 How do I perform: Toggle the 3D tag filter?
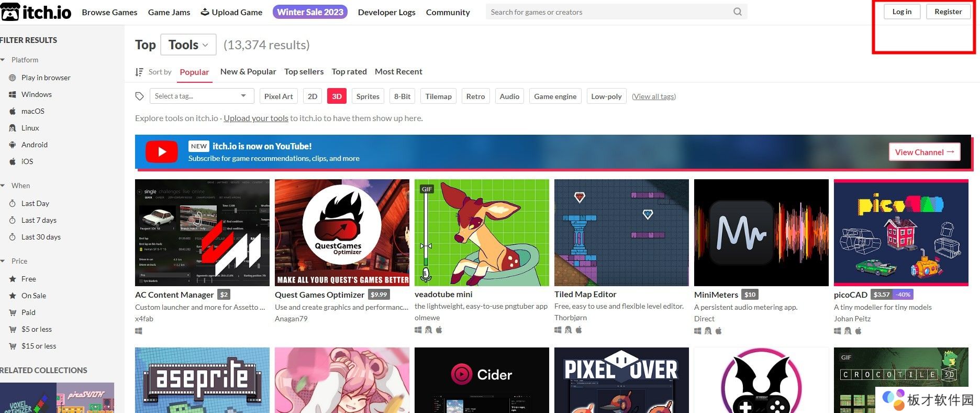click(337, 96)
